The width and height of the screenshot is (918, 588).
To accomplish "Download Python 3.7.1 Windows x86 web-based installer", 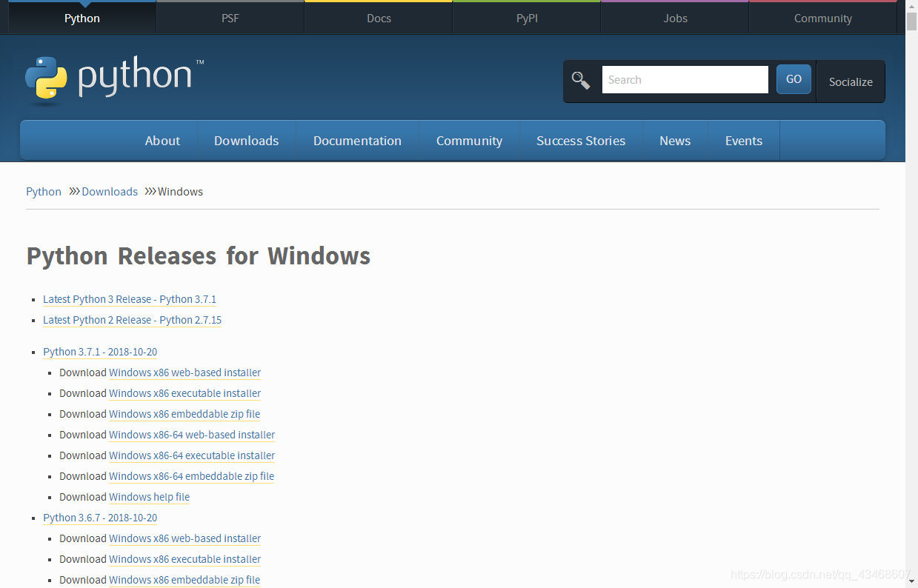I will [x=184, y=372].
